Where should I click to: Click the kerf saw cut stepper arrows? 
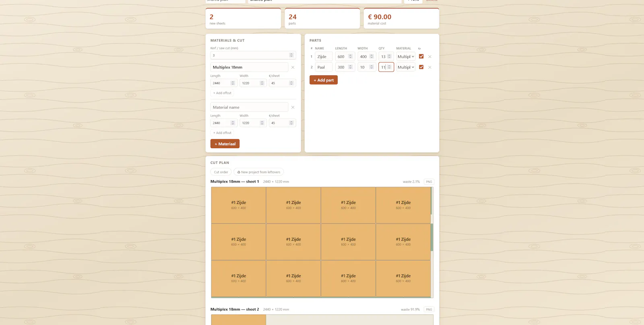pyautogui.click(x=291, y=55)
